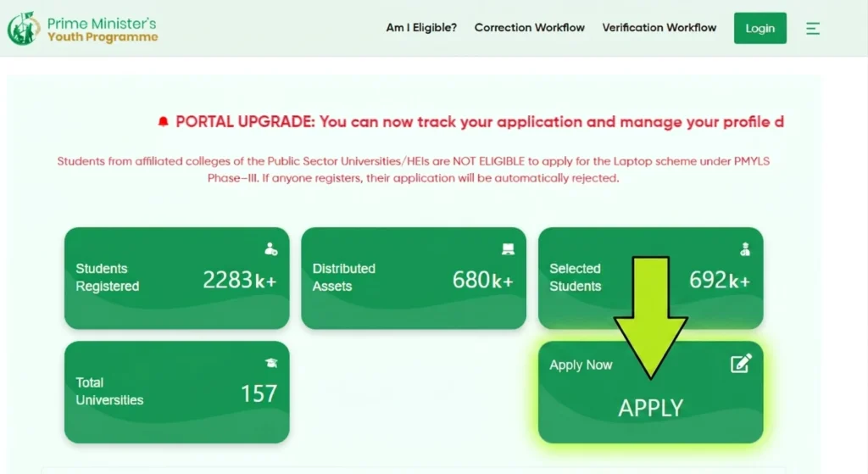Click the APPLY text on the card
The height and width of the screenshot is (474, 868).
pos(650,408)
